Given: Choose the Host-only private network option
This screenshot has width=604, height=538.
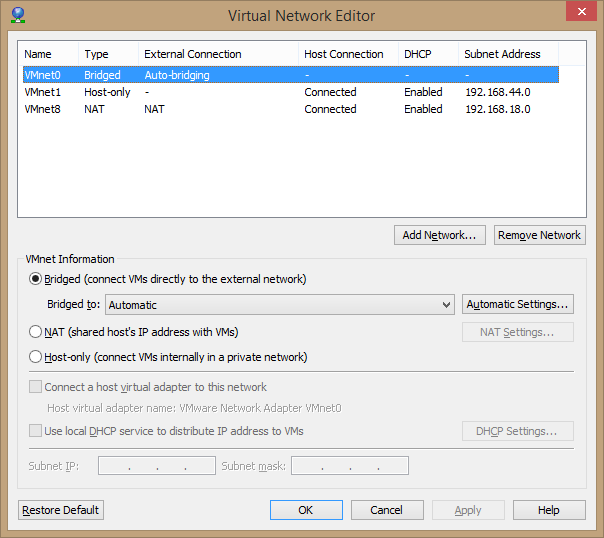Looking at the screenshot, I should click(x=35, y=357).
